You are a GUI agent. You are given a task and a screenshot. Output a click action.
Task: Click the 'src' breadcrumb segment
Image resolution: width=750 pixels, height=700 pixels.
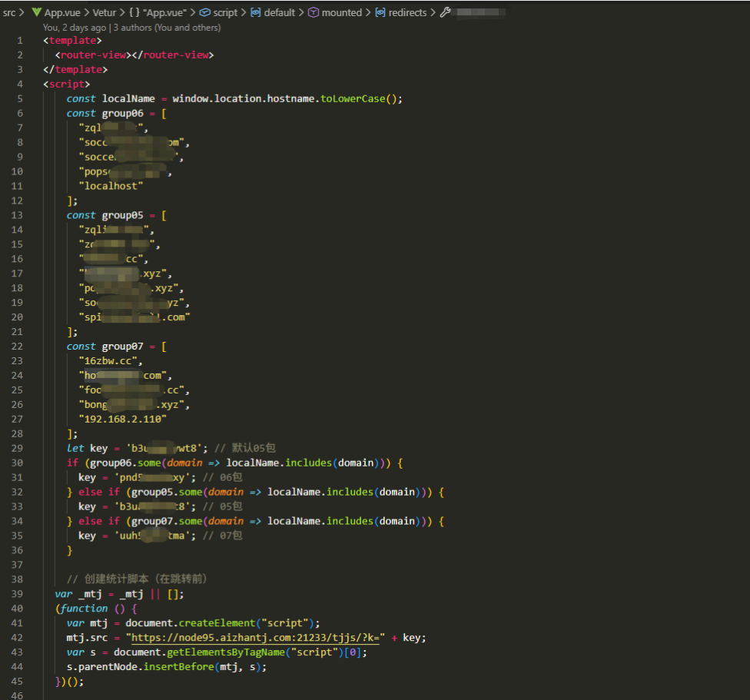point(9,13)
